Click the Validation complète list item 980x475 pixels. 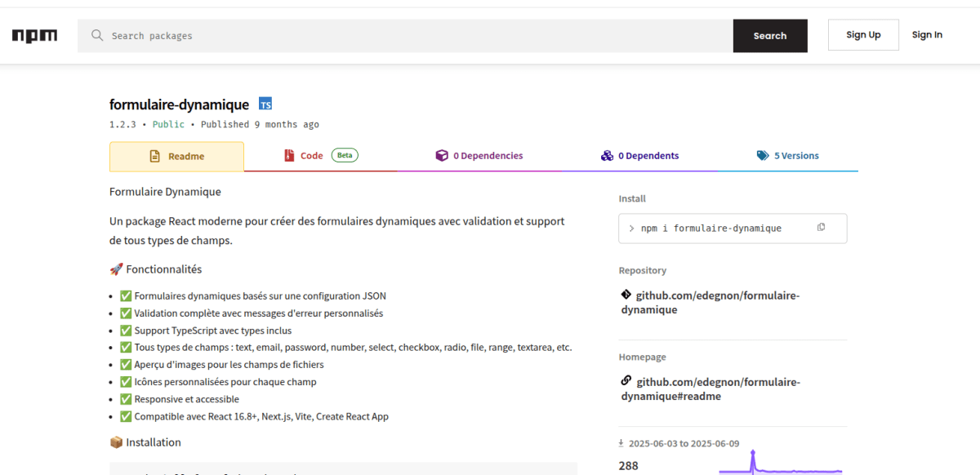[252, 313]
